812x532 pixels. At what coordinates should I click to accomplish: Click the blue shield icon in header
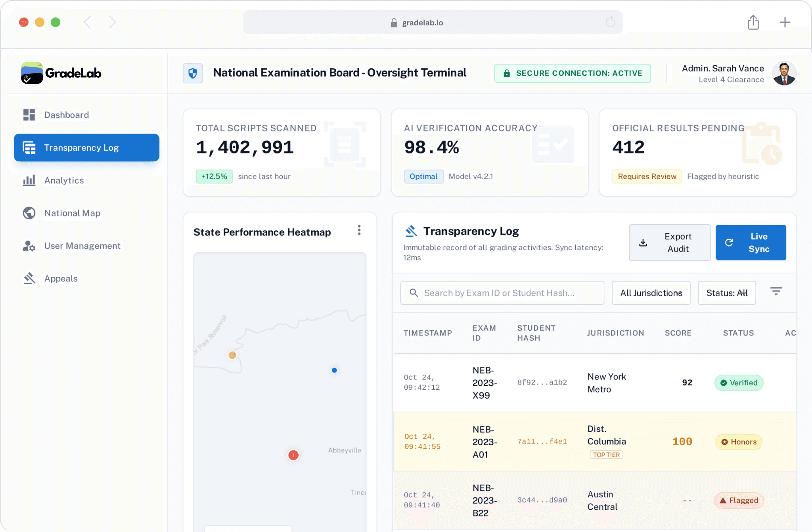point(193,73)
